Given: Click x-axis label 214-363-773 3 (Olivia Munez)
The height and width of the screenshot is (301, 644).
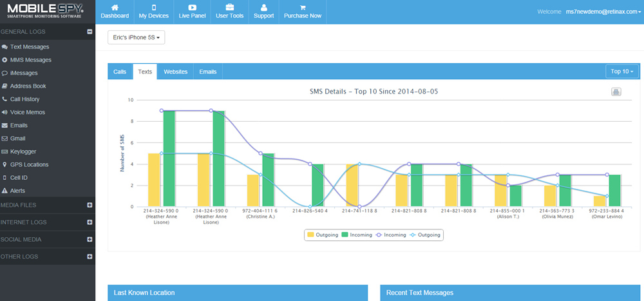Looking at the screenshot, I should coord(557,214).
